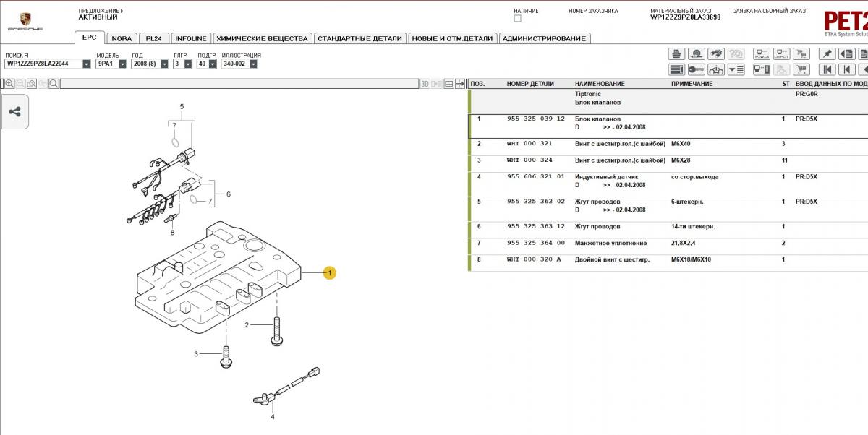Switch to the NORA tab
Image resolution: width=868 pixels, height=435 pixels.
pyautogui.click(x=122, y=38)
